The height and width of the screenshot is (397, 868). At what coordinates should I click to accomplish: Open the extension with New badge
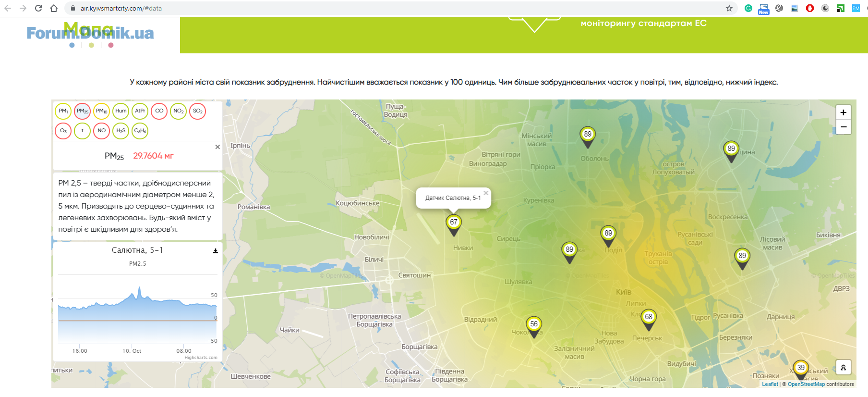pyautogui.click(x=764, y=9)
